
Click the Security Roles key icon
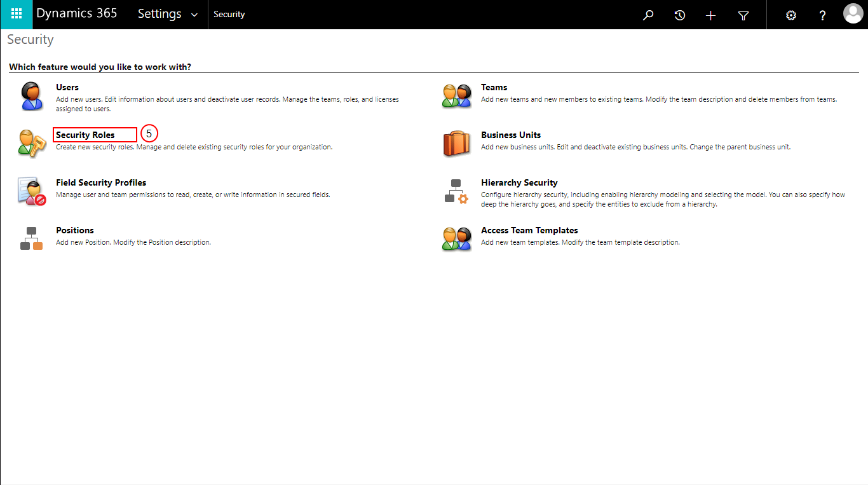coord(32,143)
